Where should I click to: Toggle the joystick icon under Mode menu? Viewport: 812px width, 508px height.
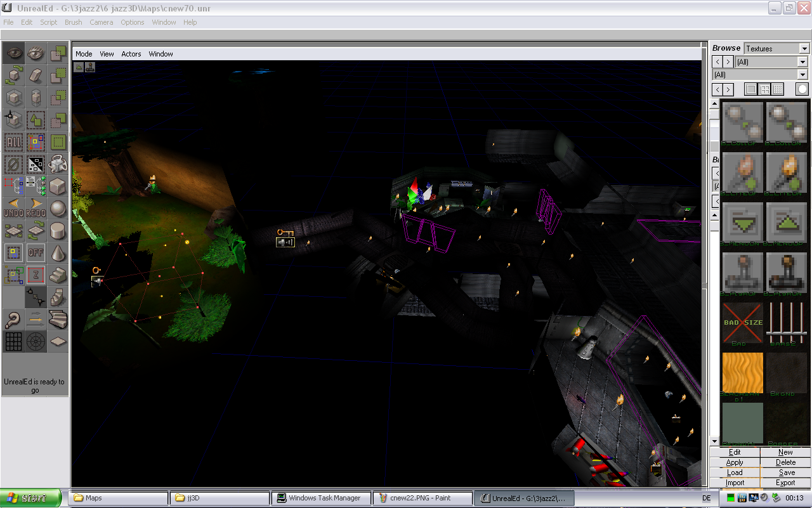pos(91,67)
